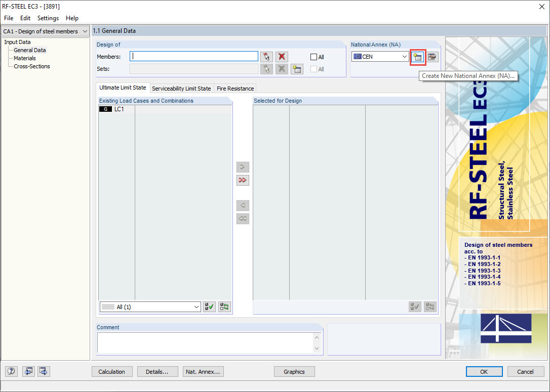This screenshot has height=392, width=550.
Task: Add all load cases with double arrow
Action: coord(243,180)
